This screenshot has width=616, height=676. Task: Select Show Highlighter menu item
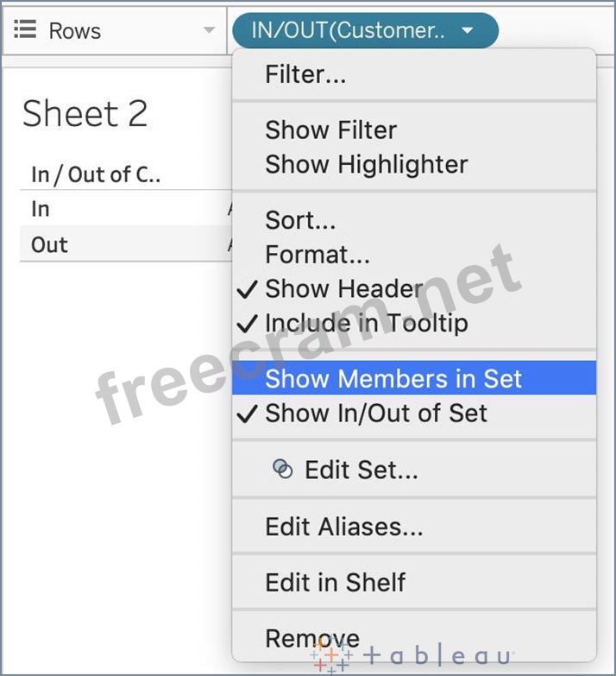pos(366,164)
